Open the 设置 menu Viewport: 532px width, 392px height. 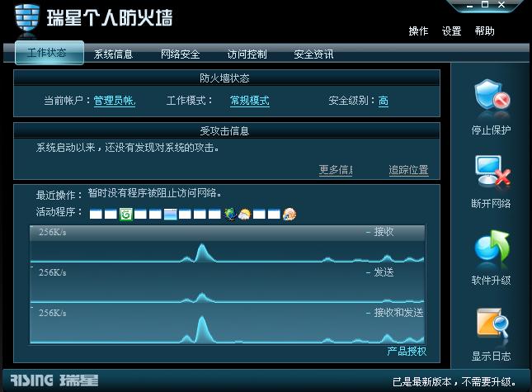coord(451,31)
